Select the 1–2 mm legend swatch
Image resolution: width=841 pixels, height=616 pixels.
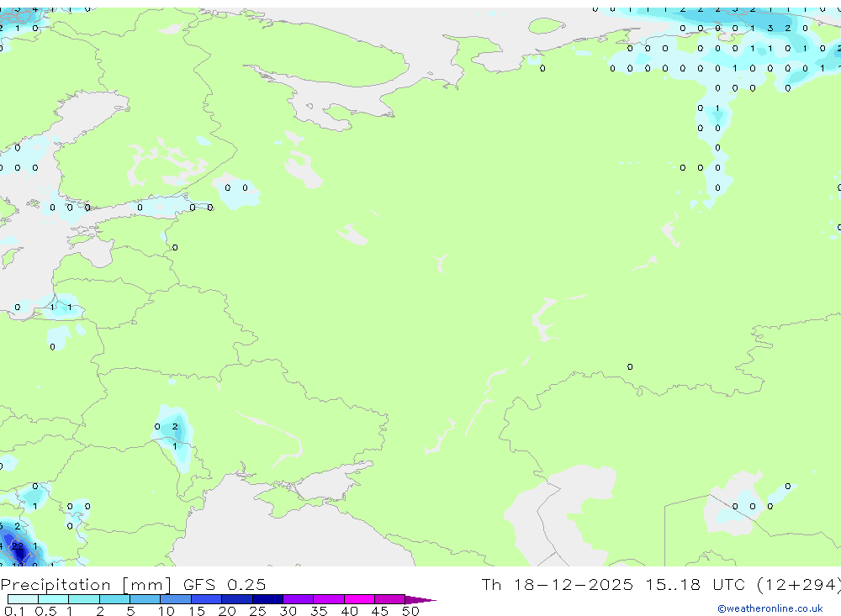[x=83, y=599]
